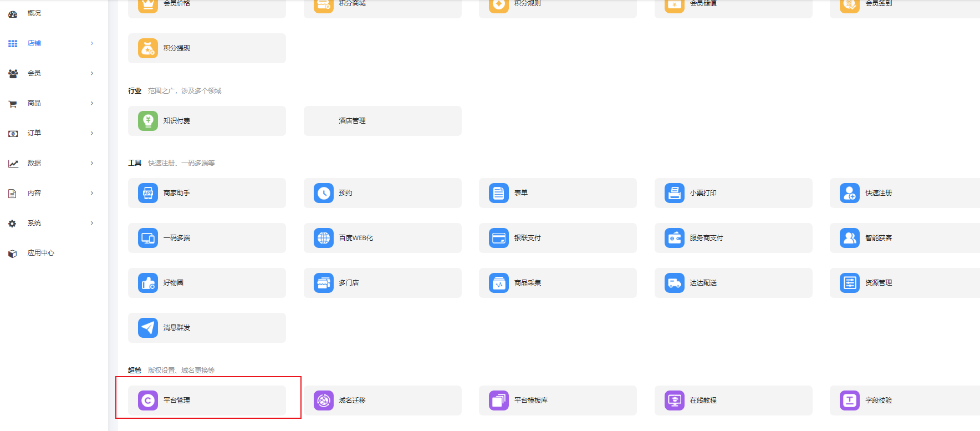Open the 字段校验 purple T icon
This screenshot has height=431, width=980.
(x=850, y=400)
